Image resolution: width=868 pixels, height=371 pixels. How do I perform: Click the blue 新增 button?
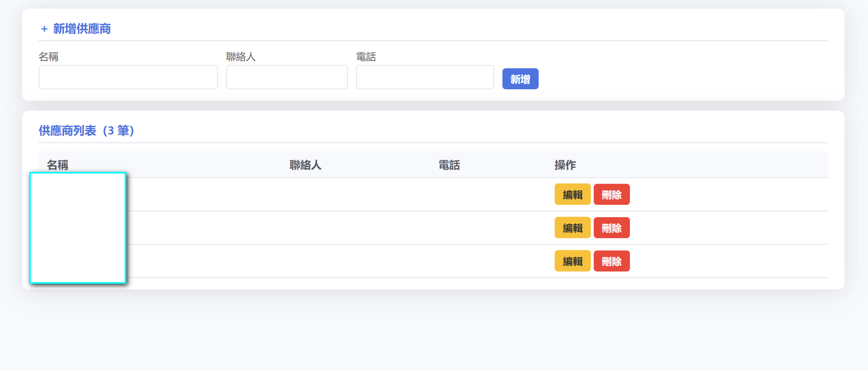pyautogui.click(x=520, y=79)
